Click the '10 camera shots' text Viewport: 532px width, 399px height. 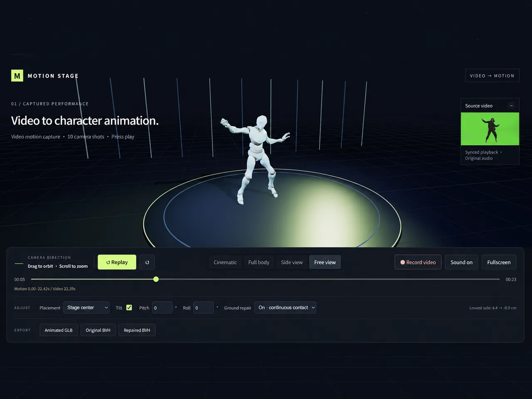coord(86,137)
